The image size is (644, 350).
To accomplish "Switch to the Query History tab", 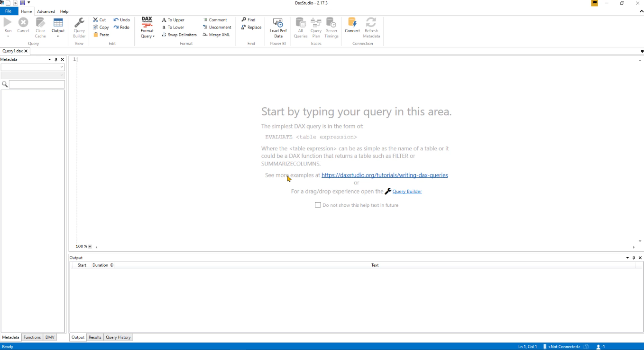I will (x=118, y=337).
